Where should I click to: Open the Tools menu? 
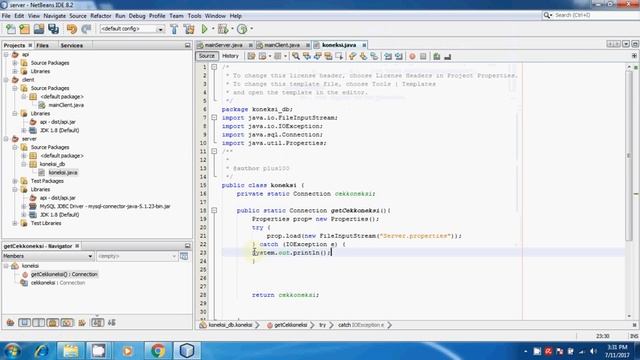[194, 16]
